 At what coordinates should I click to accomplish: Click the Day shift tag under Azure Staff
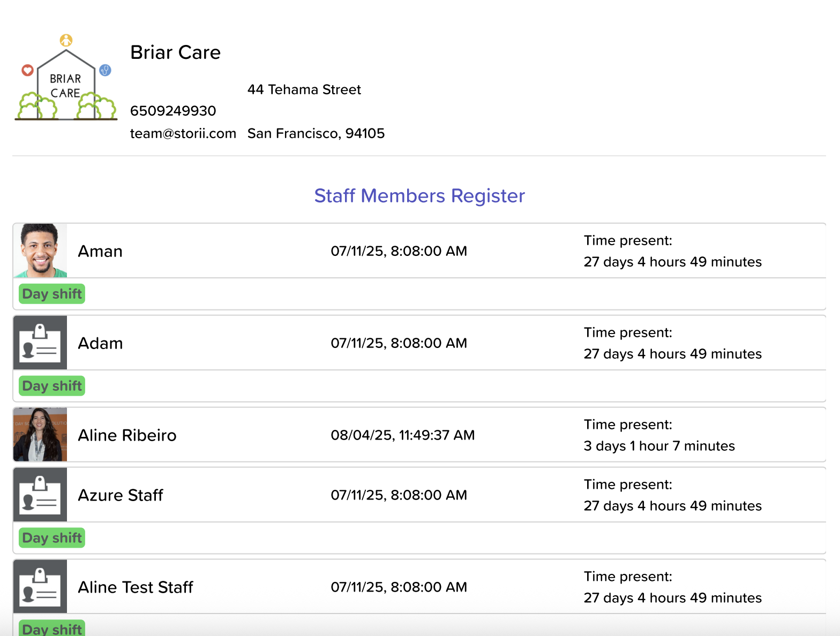tap(52, 538)
